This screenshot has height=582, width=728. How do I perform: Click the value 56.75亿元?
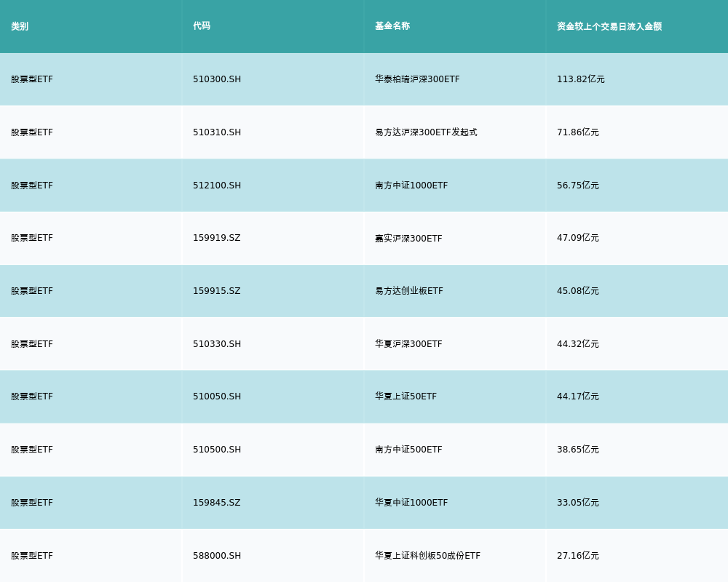pyautogui.click(x=577, y=186)
